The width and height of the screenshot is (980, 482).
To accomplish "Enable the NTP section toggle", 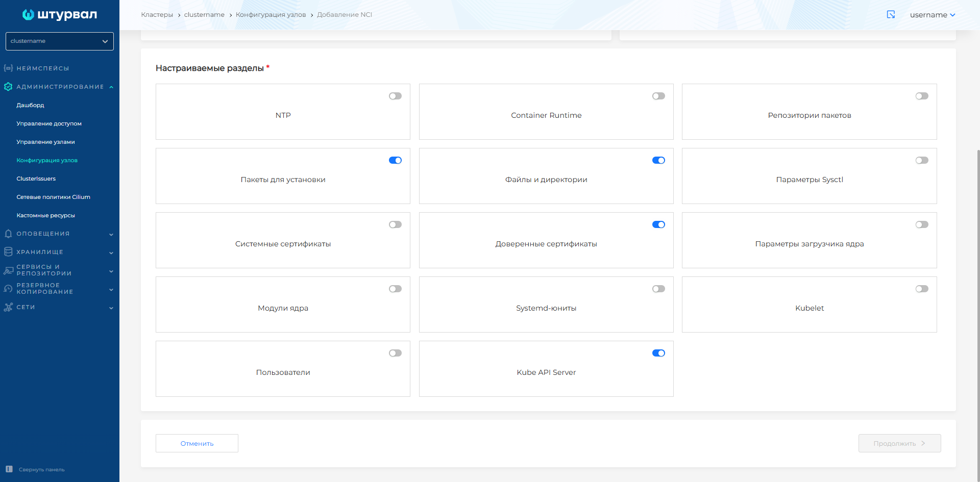I will (x=395, y=96).
